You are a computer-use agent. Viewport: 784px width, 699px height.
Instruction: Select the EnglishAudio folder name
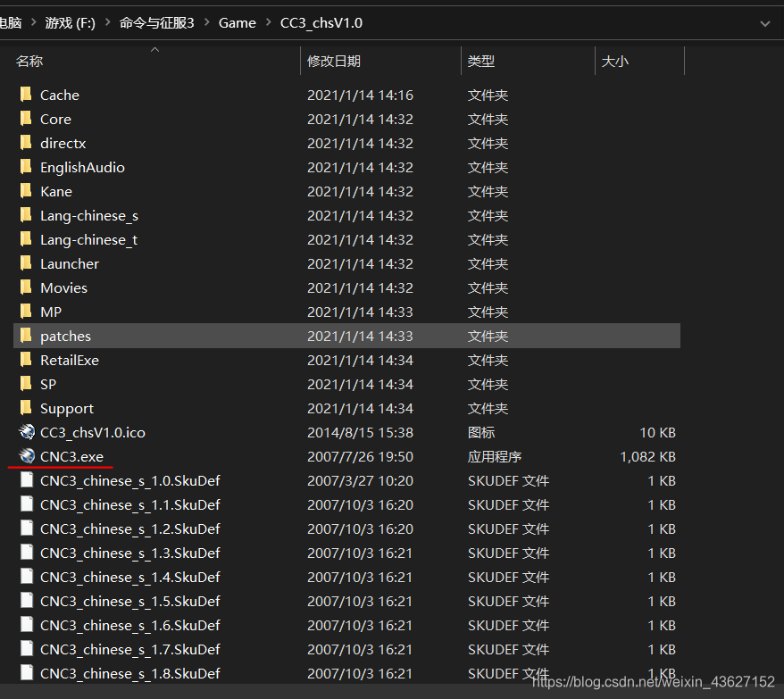point(82,167)
